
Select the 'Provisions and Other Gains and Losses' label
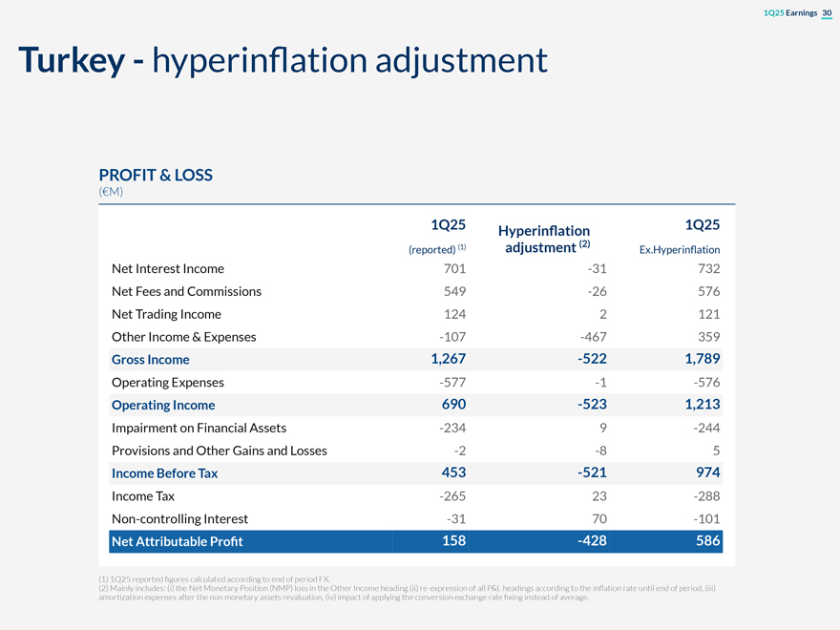pyautogui.click(x=220, y=451)
